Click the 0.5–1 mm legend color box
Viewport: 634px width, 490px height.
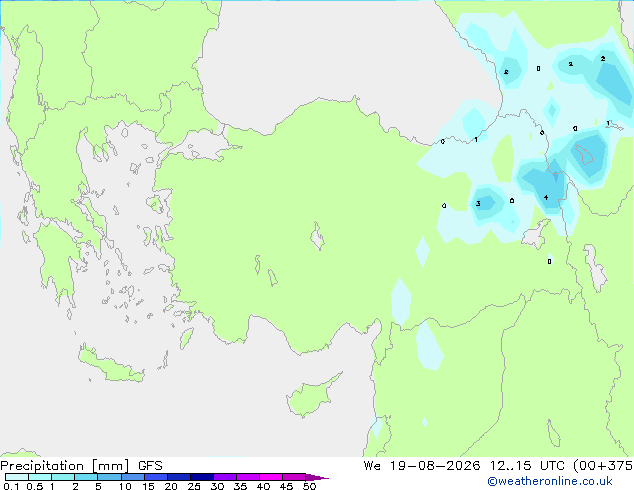pos(40,477)
